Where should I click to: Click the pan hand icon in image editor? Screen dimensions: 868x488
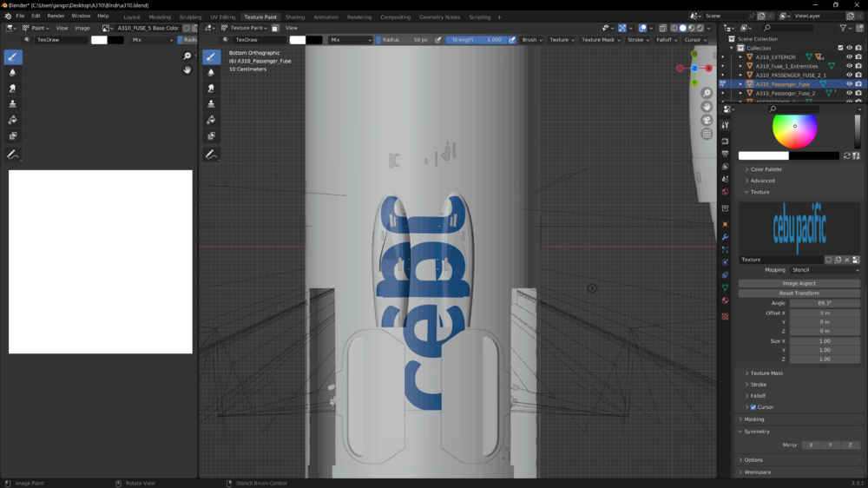coord(187,69)
